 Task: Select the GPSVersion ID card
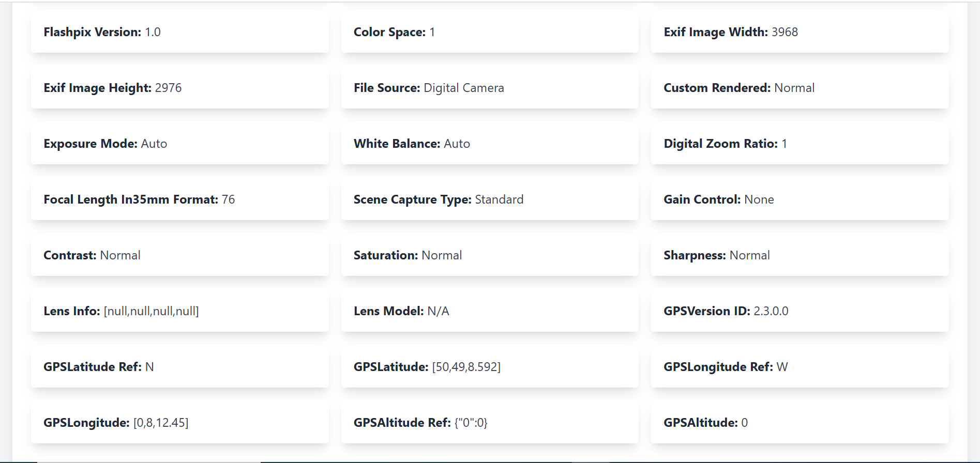coord(799,311)
